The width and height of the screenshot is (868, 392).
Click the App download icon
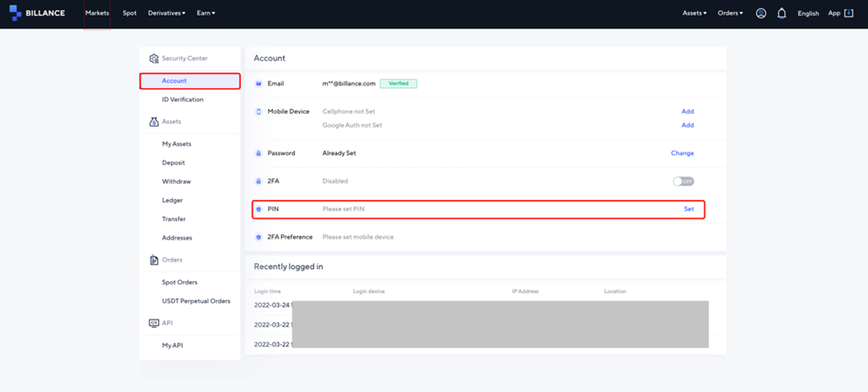(x=848, y=14)
